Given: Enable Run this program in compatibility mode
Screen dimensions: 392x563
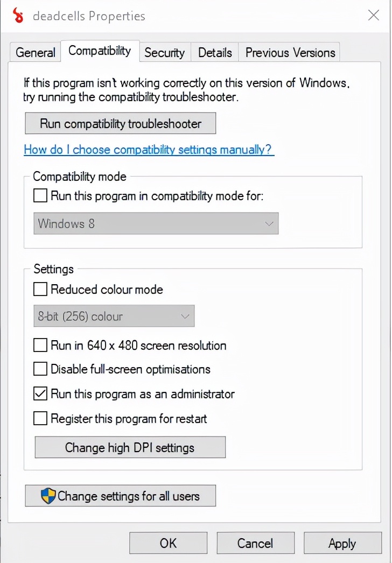Looking at the screenshot, I should pos(40,196).
